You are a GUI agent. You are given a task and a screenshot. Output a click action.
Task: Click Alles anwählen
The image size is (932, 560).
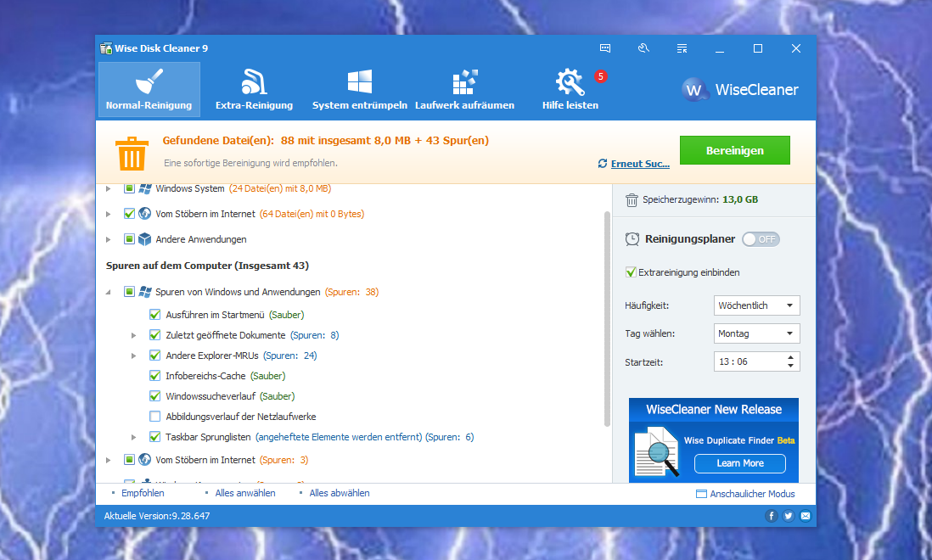tap(245, 493)
